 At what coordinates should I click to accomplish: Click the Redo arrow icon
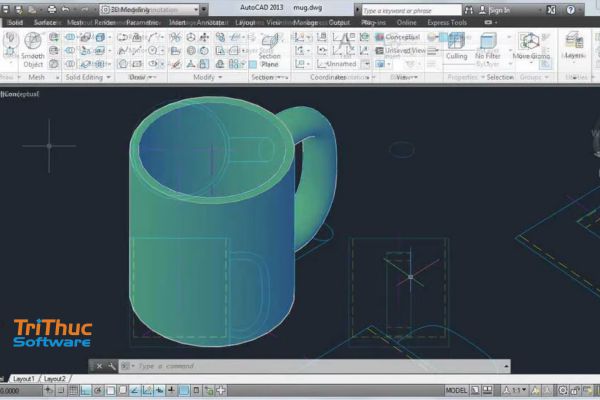(84, 10)
